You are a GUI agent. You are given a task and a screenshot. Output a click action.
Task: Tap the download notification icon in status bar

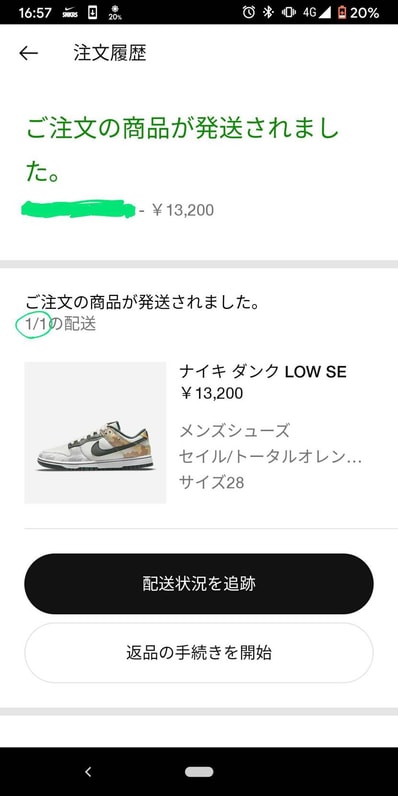[92, 13]
